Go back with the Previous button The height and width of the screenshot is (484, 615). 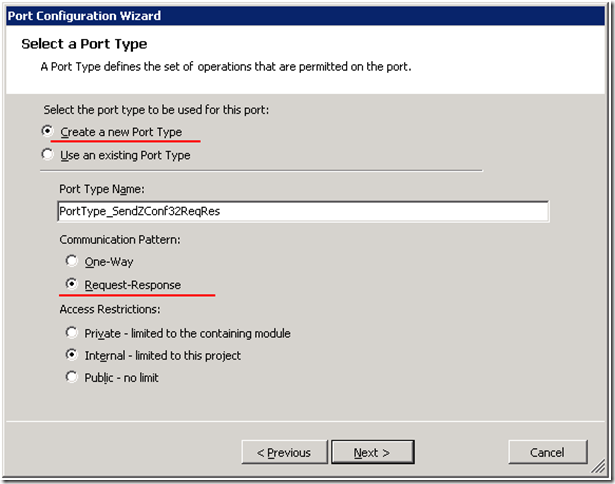tap(284, 452)
